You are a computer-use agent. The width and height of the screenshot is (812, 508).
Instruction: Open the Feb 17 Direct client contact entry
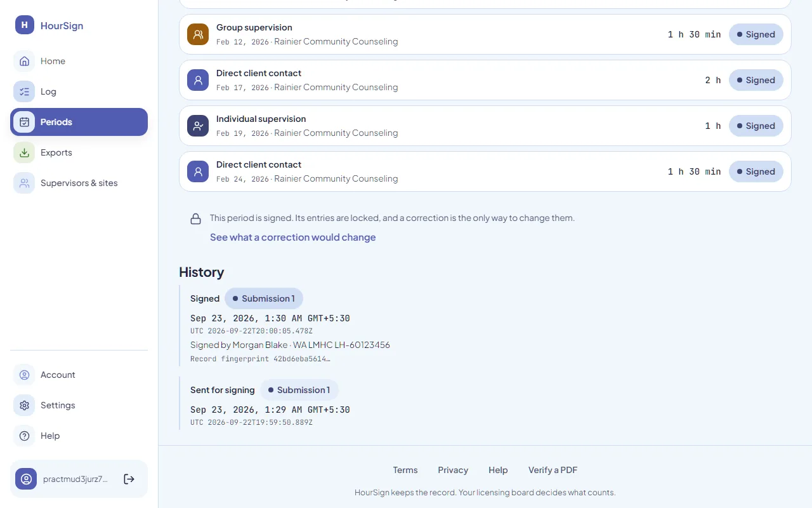(485, 80)
